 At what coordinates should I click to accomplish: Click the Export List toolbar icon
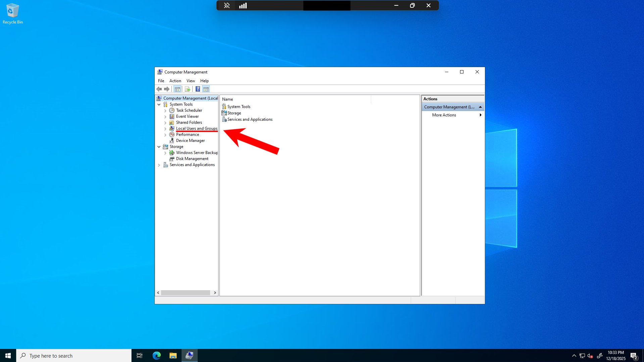click(x=188, y=89)
